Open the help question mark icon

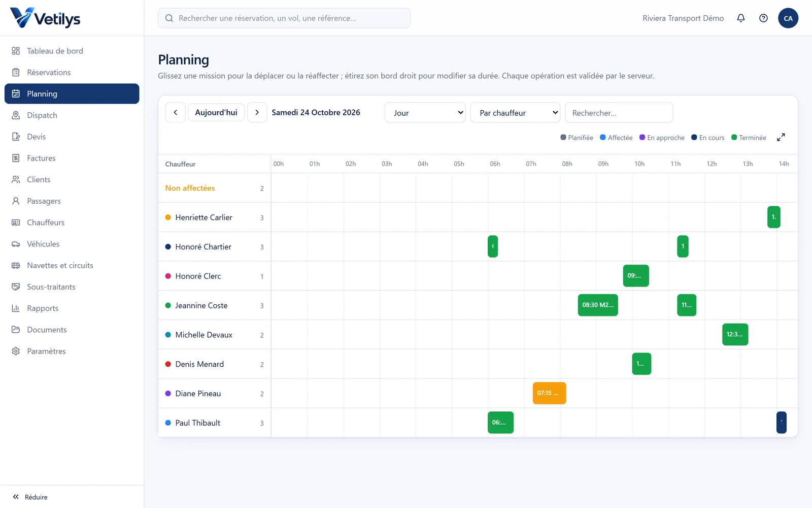[763, 18]
